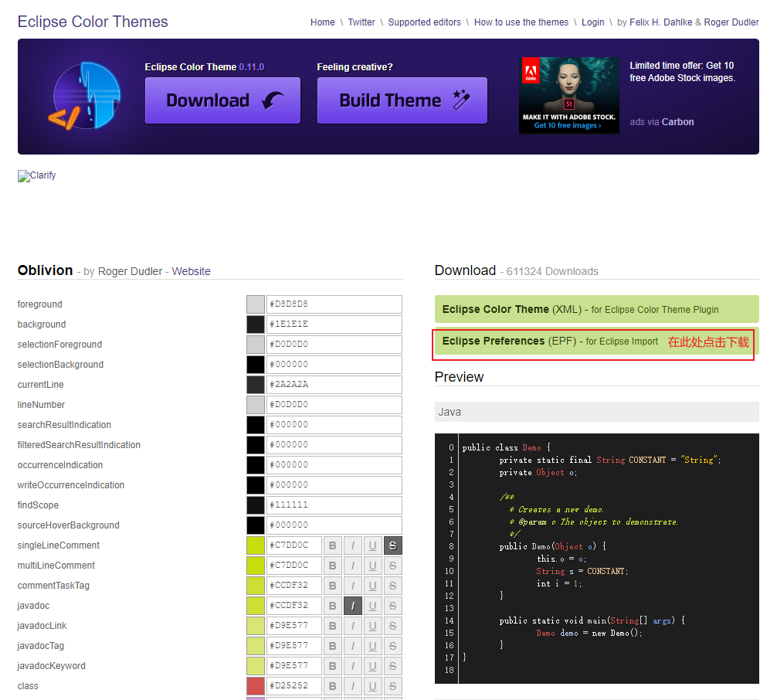Open currentLine color swatch
Screen dimensions: 777x700
(x=256, y=385)
